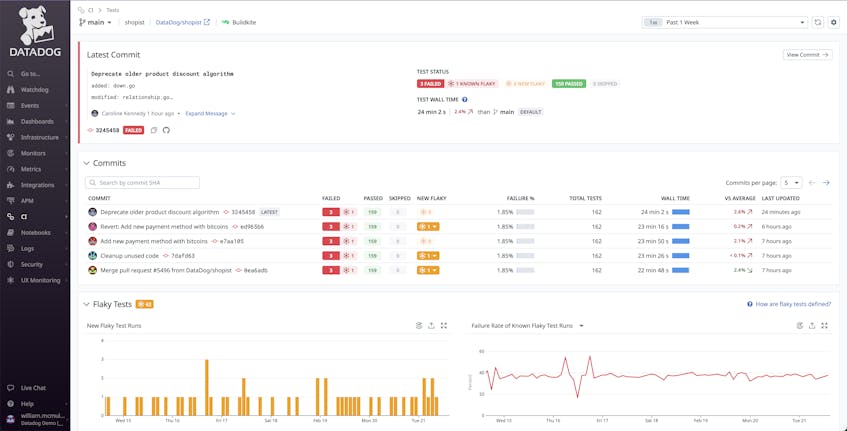The image size is (847, 431).
Task: Sort by the LAST UPDATED column header
Action: [x=780, y=198]
